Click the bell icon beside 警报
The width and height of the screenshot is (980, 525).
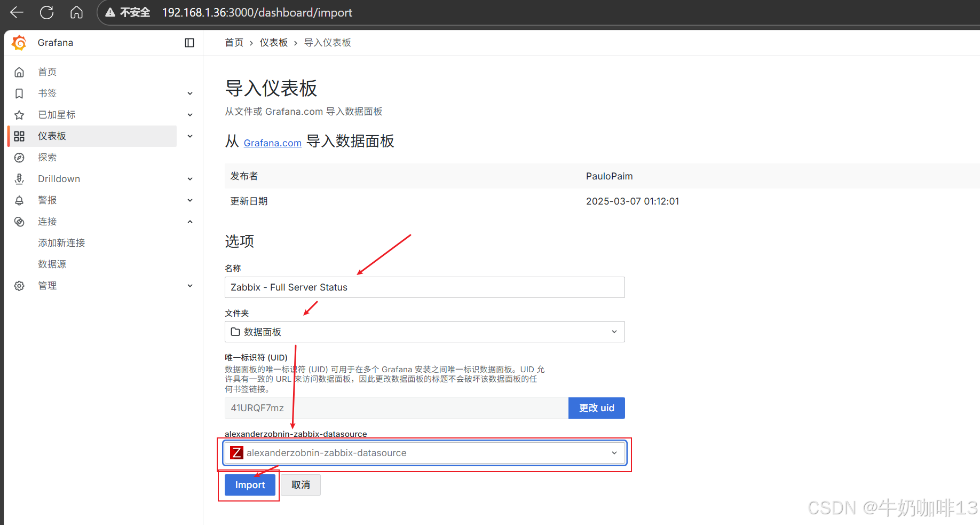(x=19, y=200)
